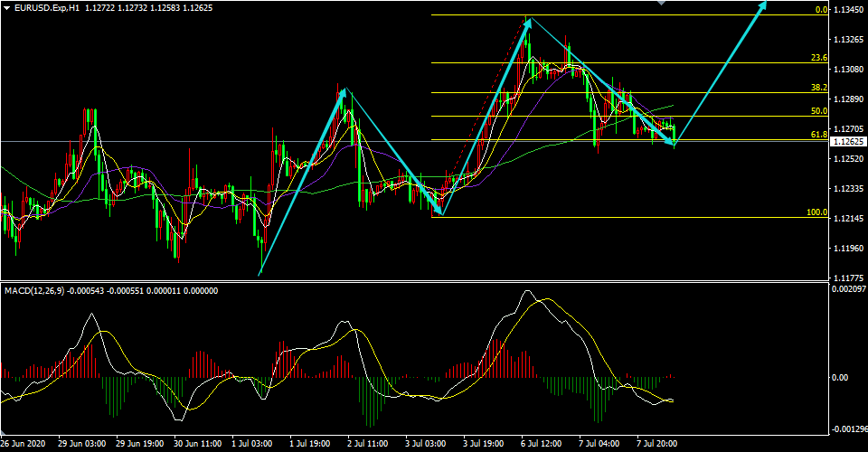Image resolution: width=868 pixels, height=452 pixels.
Task: Click the 0.0 Fibonacci level label
Action: click(821, 9)
